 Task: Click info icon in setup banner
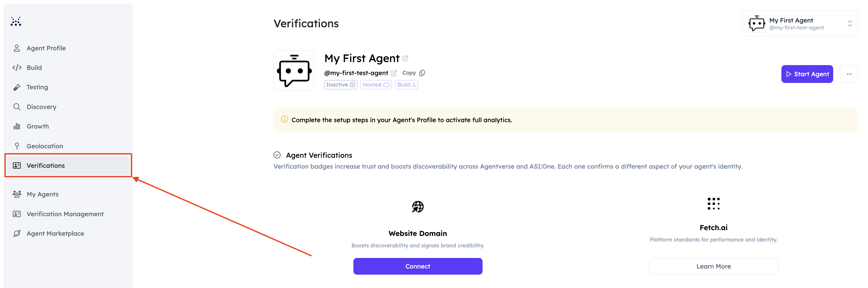284,119
